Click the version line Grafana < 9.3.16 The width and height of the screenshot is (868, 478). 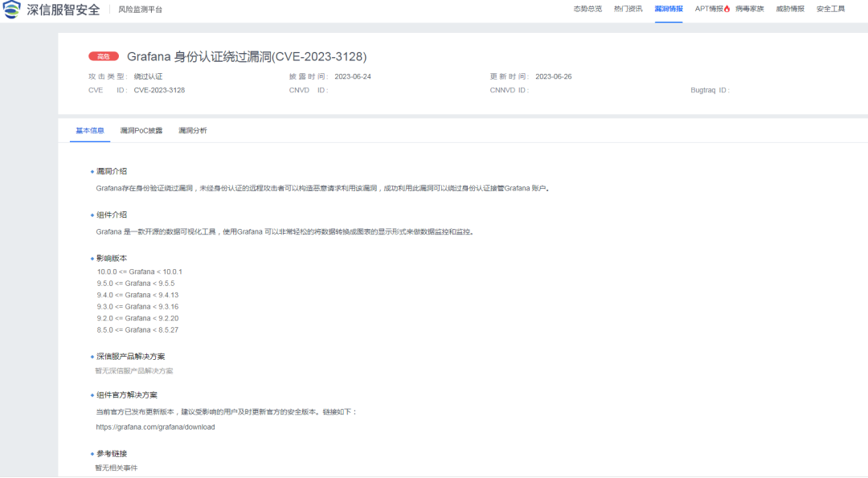click(138, 307)
